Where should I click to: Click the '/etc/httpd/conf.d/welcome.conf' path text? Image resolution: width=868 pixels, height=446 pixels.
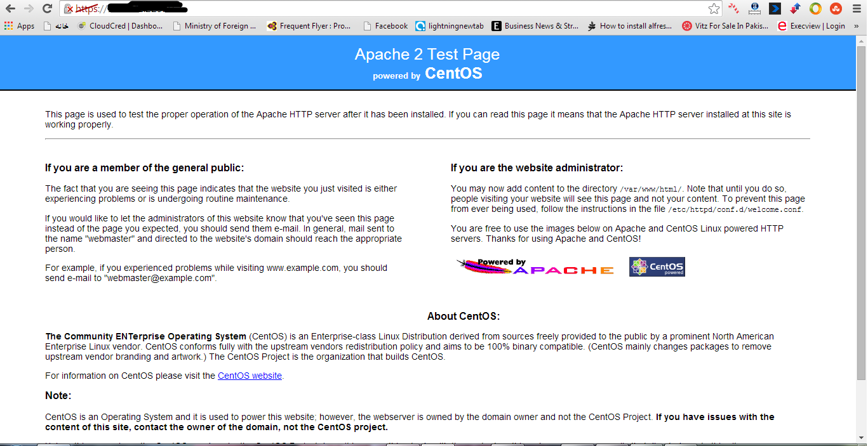pos(735,209)
